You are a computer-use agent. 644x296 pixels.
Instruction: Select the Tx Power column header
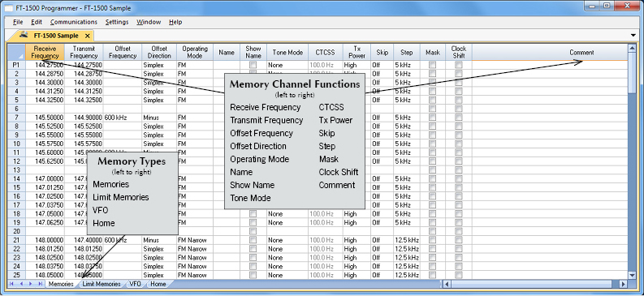coord(357,53)
